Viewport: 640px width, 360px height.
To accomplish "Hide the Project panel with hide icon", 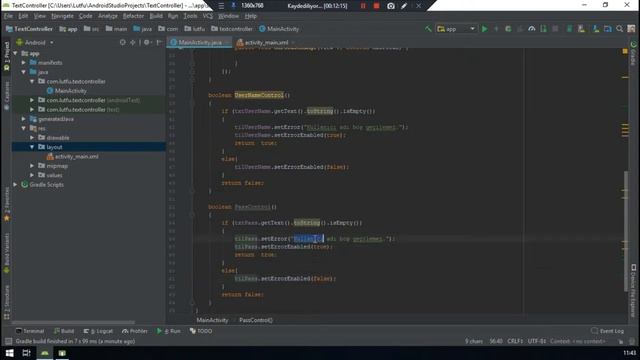I will point(160,42).
